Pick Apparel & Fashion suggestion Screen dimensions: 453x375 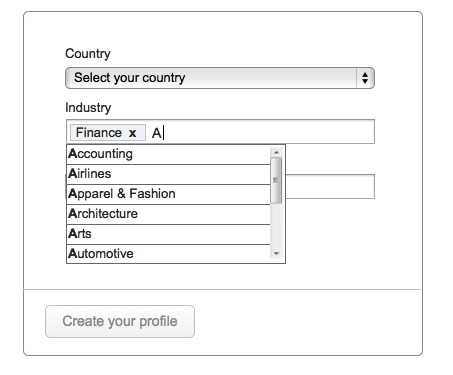(x=168, y=194)
